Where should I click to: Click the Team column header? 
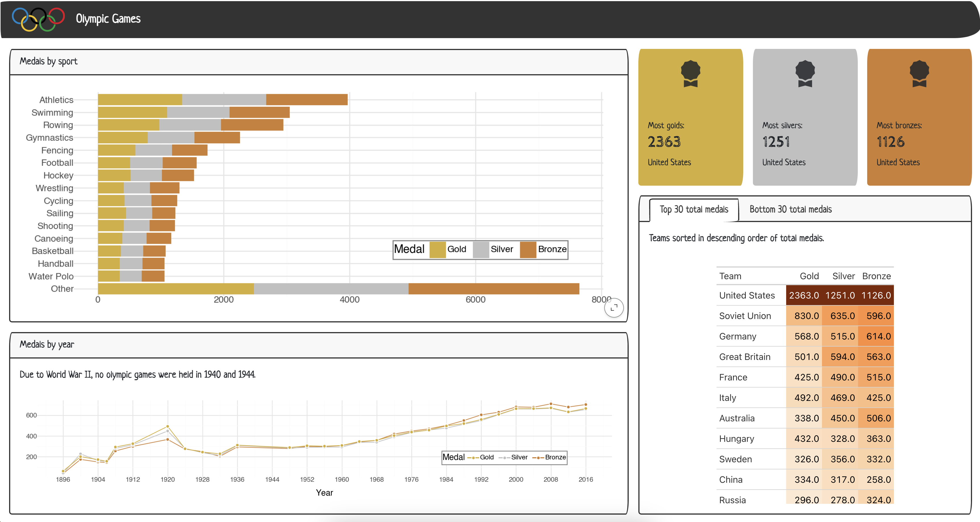pos(730,276)
